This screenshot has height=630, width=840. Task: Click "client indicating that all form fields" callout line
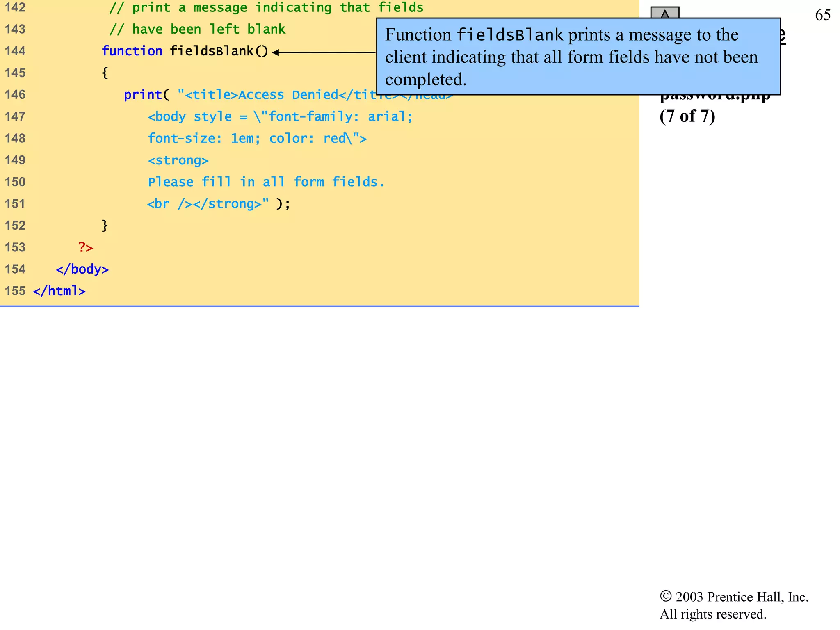[517, 57]
